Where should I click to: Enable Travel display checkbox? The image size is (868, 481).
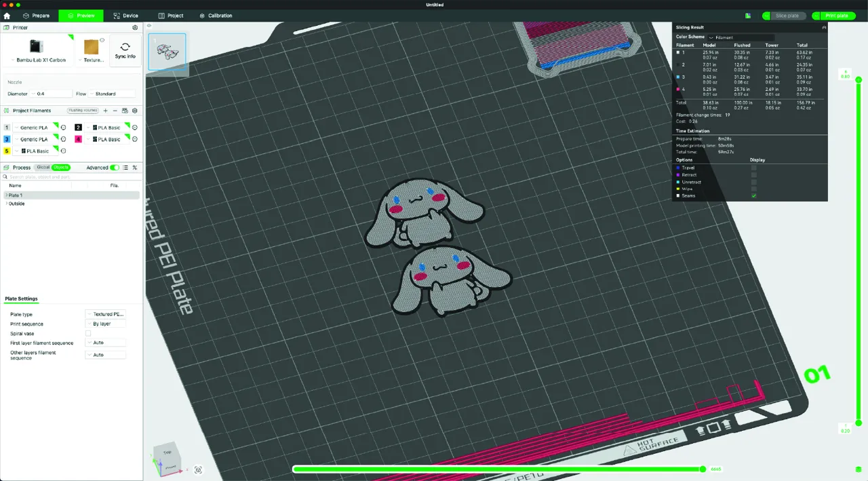pos(754,168)
